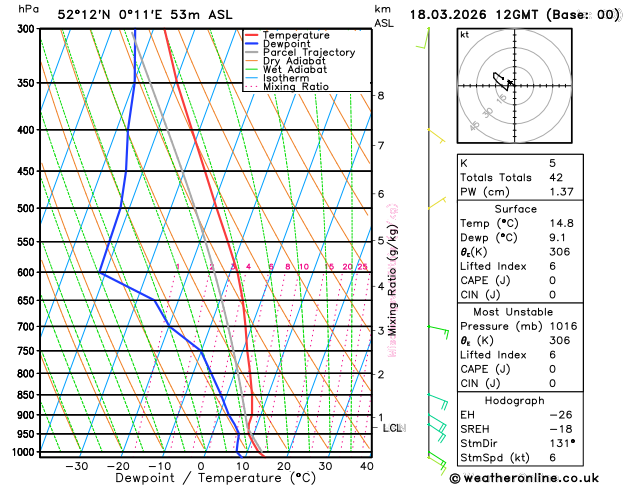The height and width of the screenshot is (486, 629).
Task: Click the Surface 'Temp (°C)' value 14.8
Action: tap(561, 223)
